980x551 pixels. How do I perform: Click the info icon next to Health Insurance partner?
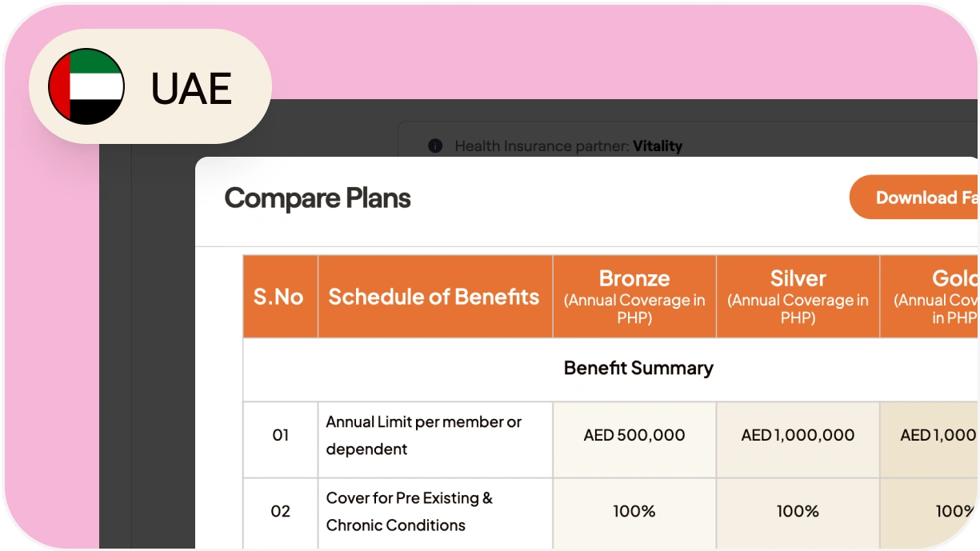(x=434, y=146)
